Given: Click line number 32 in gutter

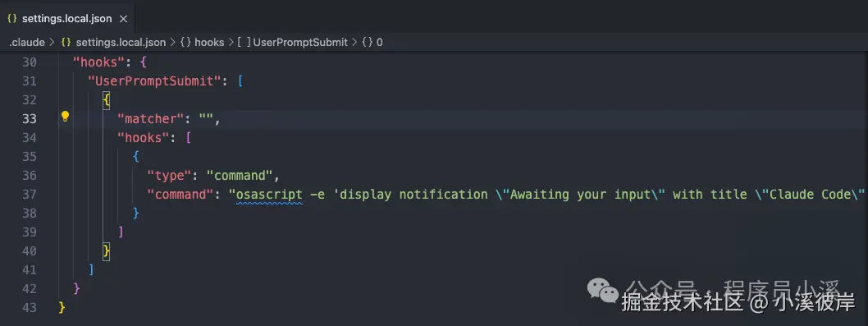Looking at the screenshot, I should 30,100.
